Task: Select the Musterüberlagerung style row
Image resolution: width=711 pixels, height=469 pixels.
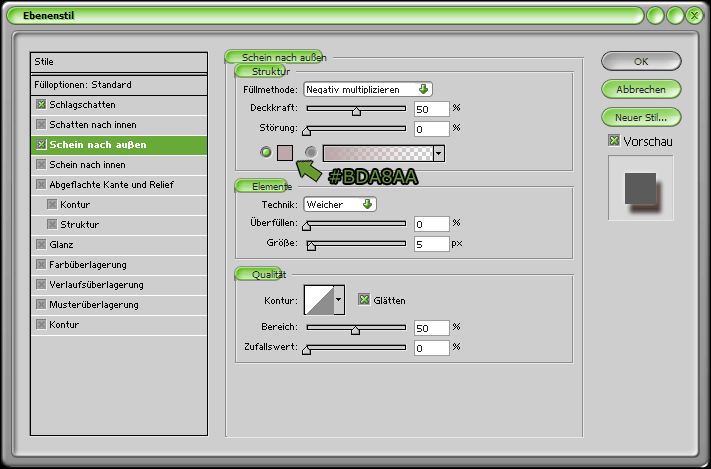Action: tap(119, 304)
